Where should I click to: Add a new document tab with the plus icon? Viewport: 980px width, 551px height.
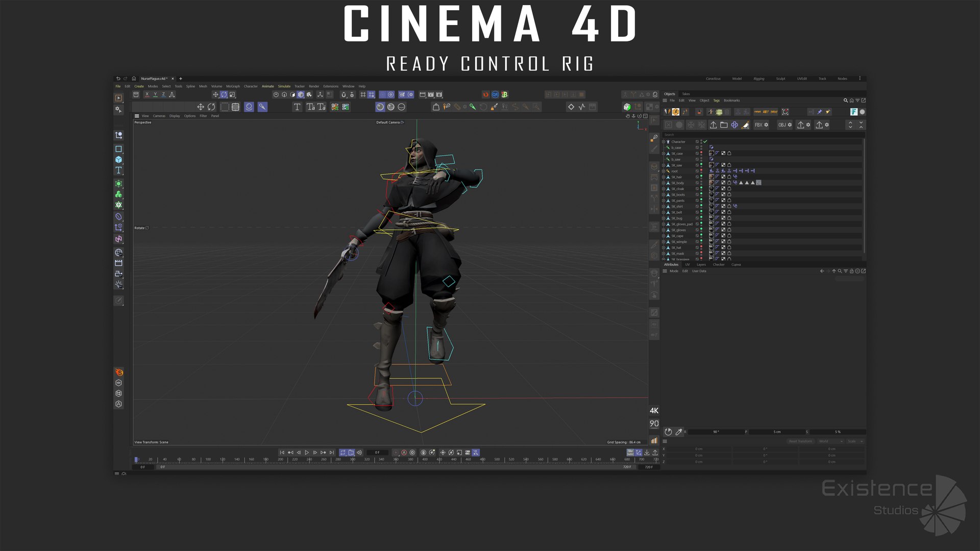pos(181,79)
